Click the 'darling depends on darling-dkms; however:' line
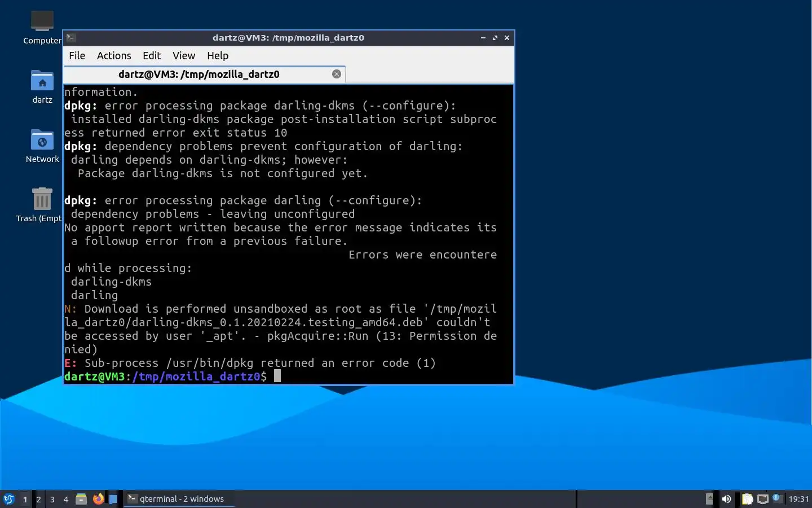The height and width of the screenshot is (508, 812). point(209,160)
